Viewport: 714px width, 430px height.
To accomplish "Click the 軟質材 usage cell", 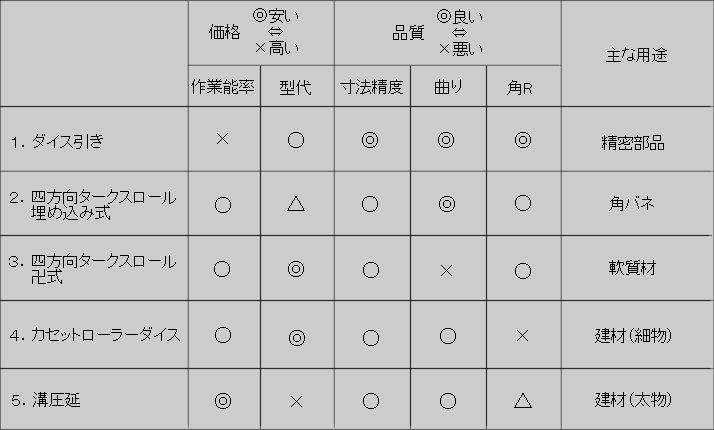I will 631,269.
